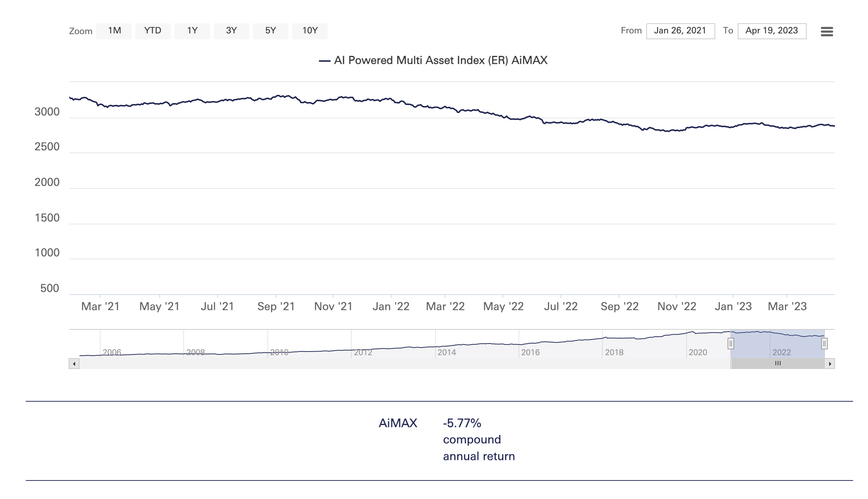
Task: Click the Zoom label
Action: tap(81, 31)
